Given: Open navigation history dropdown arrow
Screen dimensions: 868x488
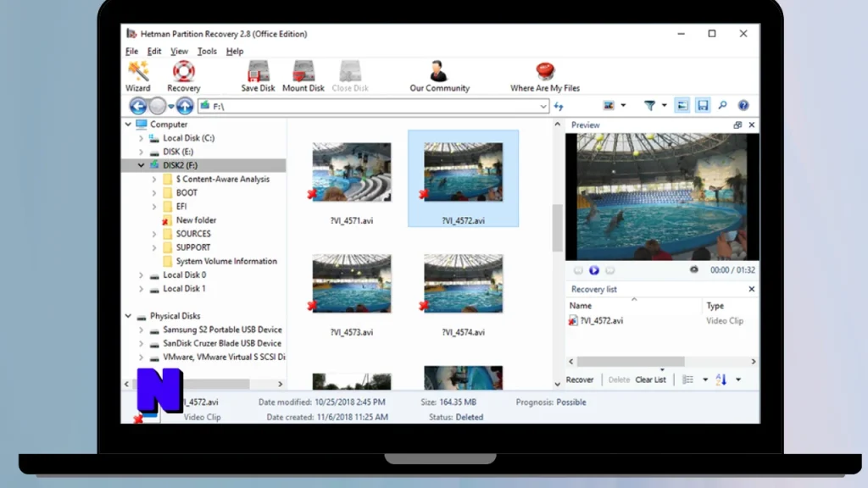Looking at the screenshot, I should click(171, 106).
